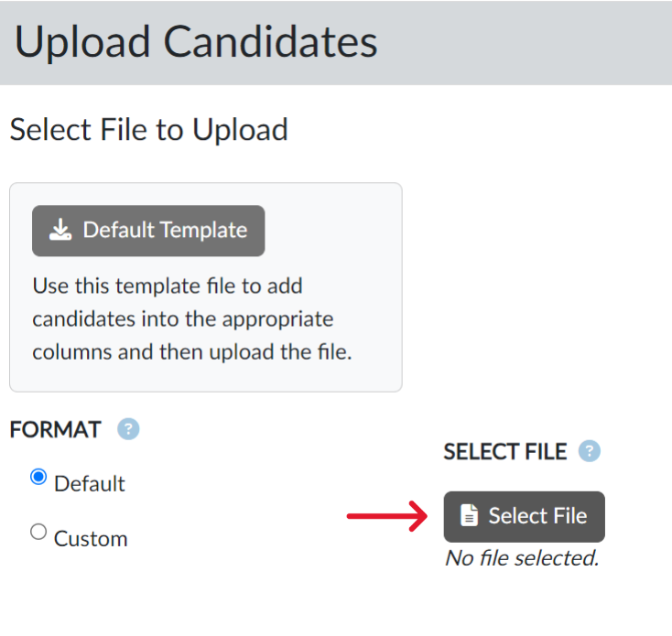Click the FORMAT section label

tap(55, 430)
